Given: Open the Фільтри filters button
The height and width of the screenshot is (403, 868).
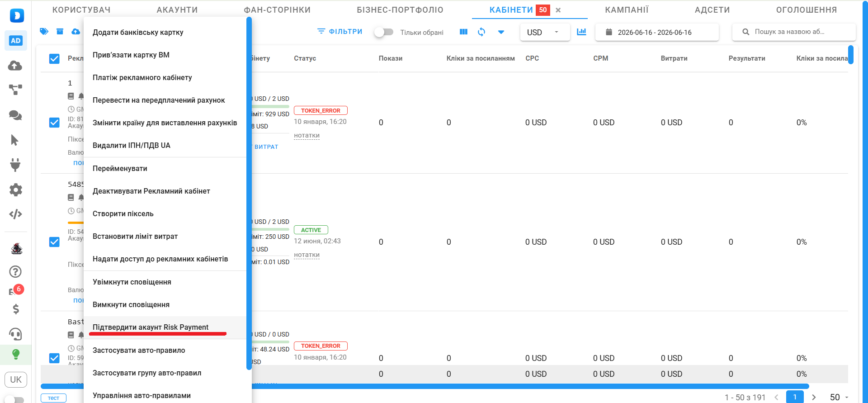Looking at the screenshot, I should pyautogui.click(x=340, y=31).
